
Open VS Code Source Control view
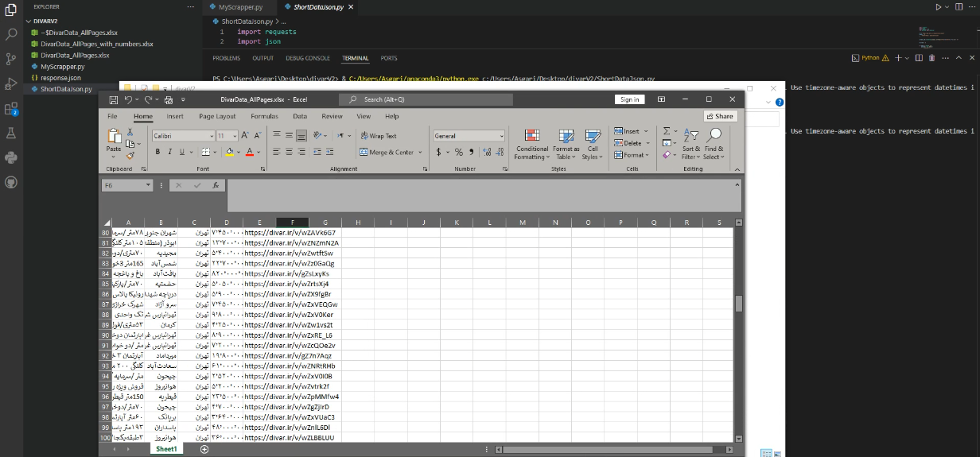11,59
